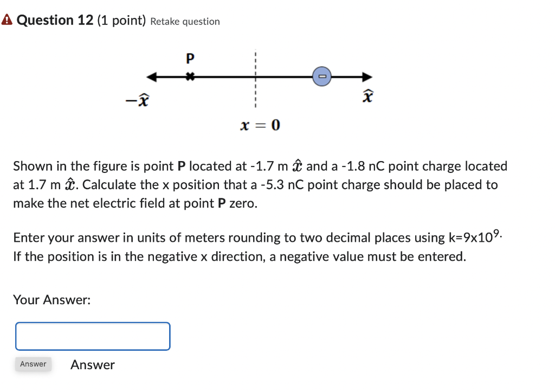Click the P label above the axis
Image resolution: width=555 pixels, height=392 pixels.
pyautogui.click(x=190, y=57)
